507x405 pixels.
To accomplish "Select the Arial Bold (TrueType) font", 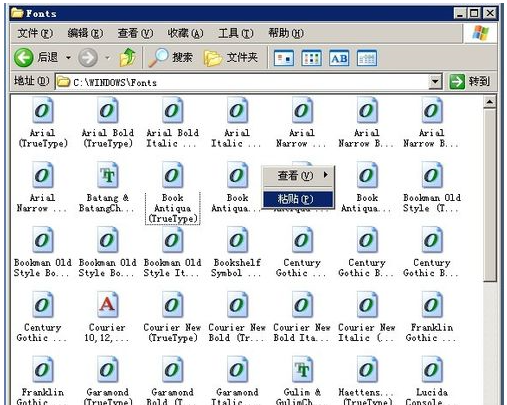I will (x=107, y=123).
